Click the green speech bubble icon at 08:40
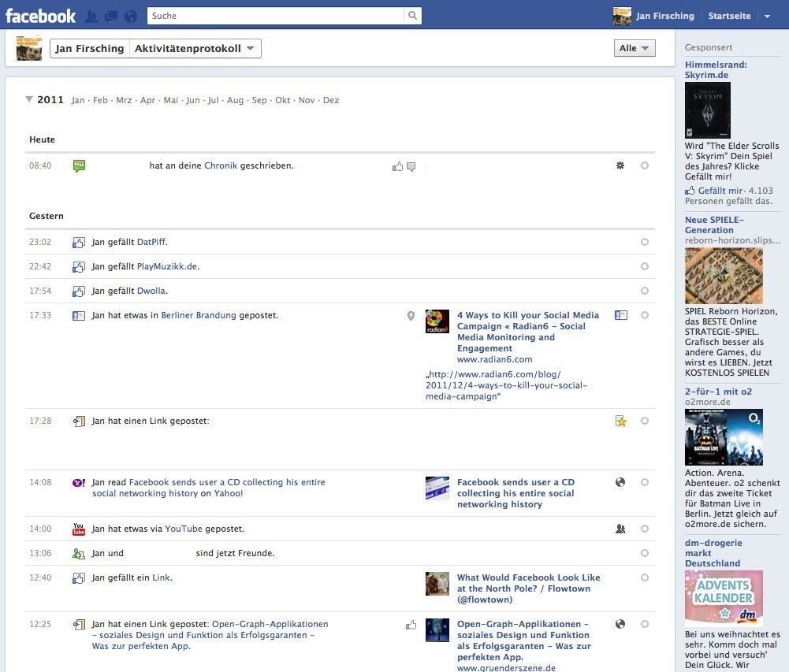Image resolution: width=789 pixels, height=672 pixels. pos(79,165)
